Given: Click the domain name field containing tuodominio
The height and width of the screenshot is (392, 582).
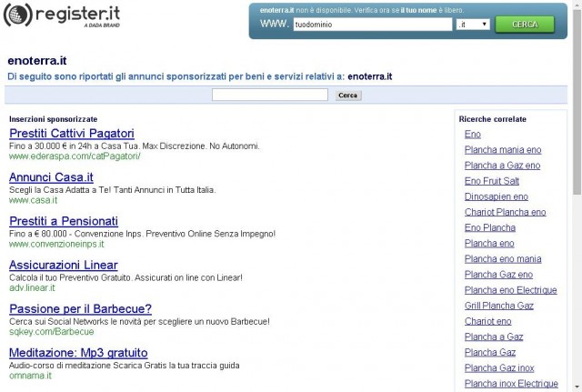Looking at the screenshot, I should point(373,25).
